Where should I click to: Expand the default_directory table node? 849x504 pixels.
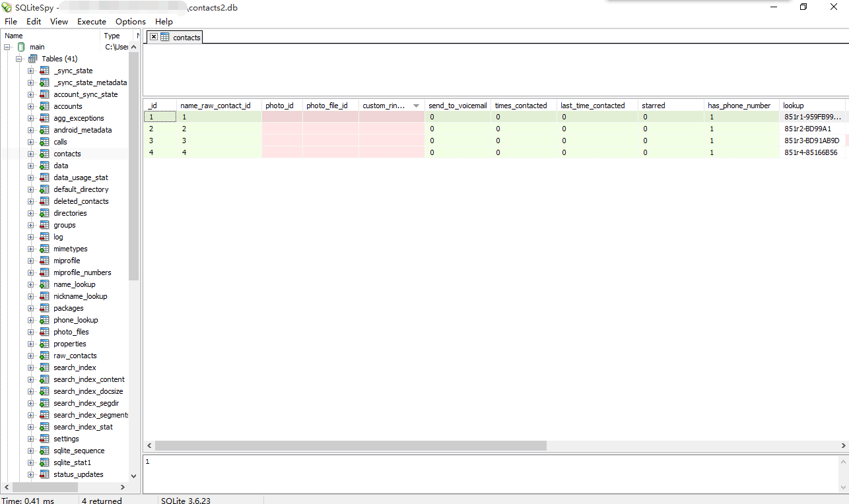(x=31, y=189)
